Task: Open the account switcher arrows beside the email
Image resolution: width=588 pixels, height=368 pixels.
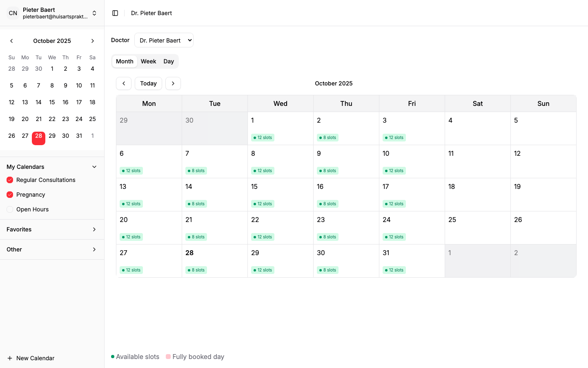Action: 94,13
